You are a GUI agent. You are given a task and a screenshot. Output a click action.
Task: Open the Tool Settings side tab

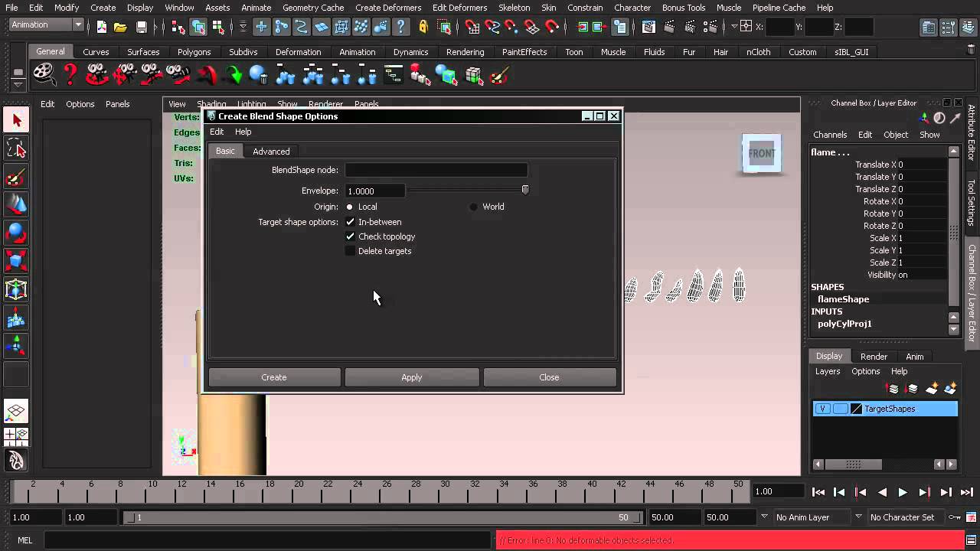972,202
